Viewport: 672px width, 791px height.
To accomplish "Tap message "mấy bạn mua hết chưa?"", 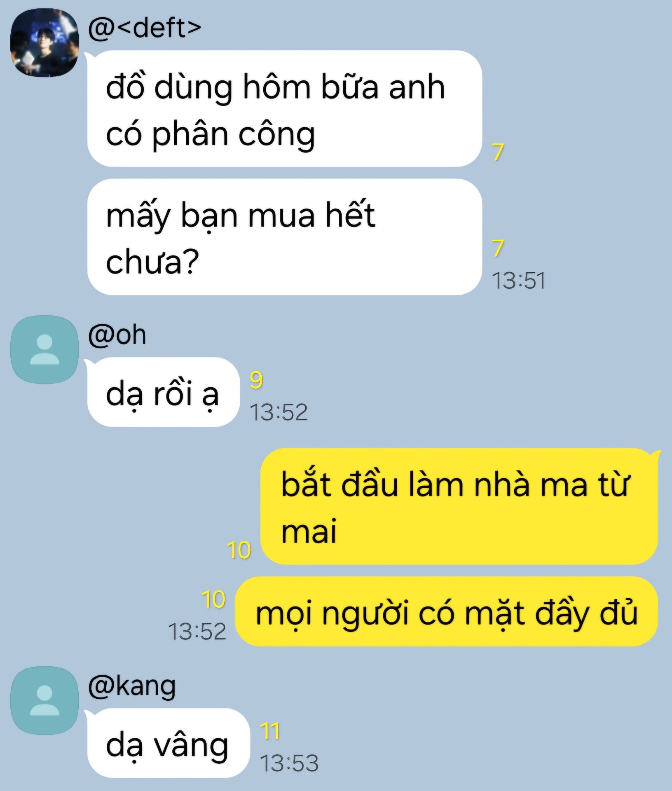I will pos(285,237).
